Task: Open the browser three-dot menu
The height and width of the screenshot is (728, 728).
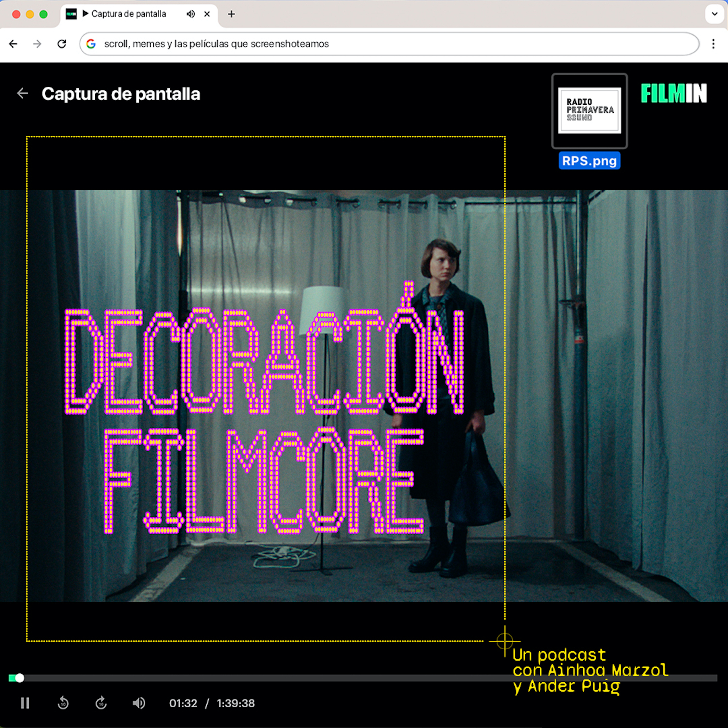Action: 713,44
